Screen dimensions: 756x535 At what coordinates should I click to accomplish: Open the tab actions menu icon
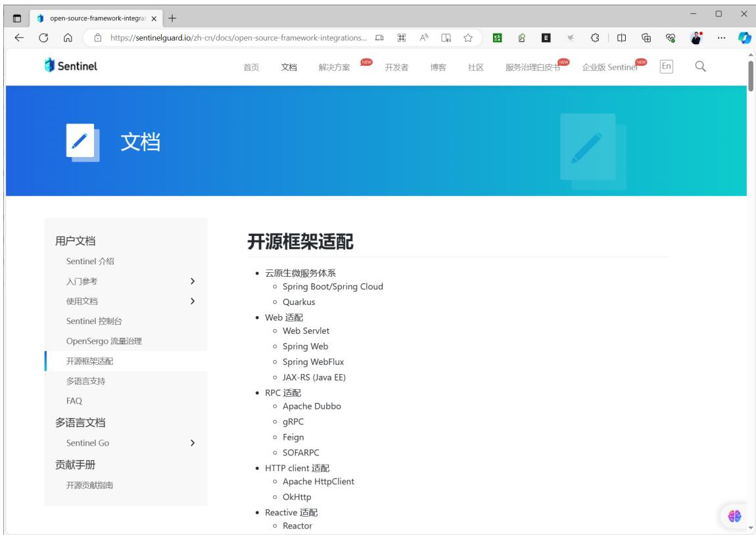click(17, 18)
